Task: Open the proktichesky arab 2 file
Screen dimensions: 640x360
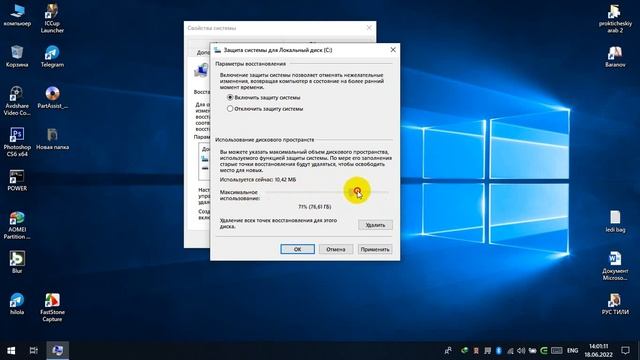Action: [615, 18]
